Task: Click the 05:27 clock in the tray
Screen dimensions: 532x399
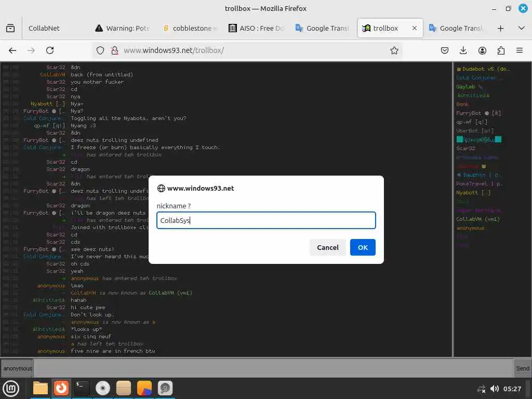Action: (512, 389)
